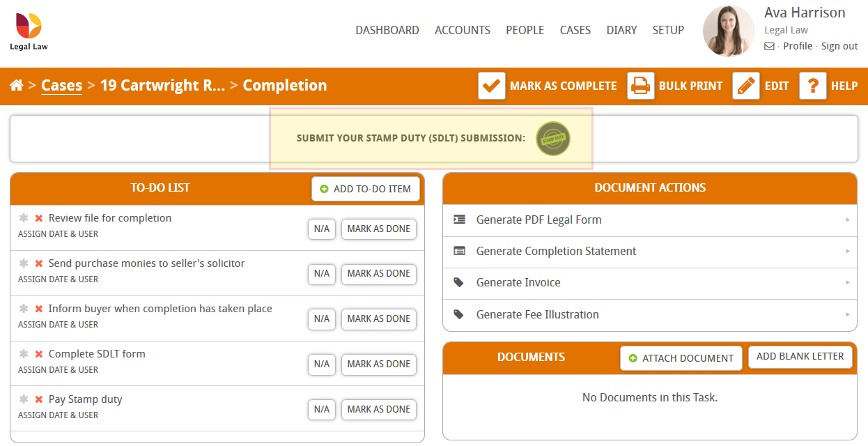Click the Mark as Complete checkmark icon
This screenshot has width=868, height=446.
click(491, 86)
